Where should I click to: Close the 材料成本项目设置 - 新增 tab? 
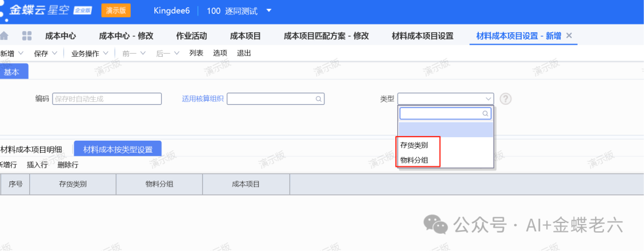tap(569, 36)
